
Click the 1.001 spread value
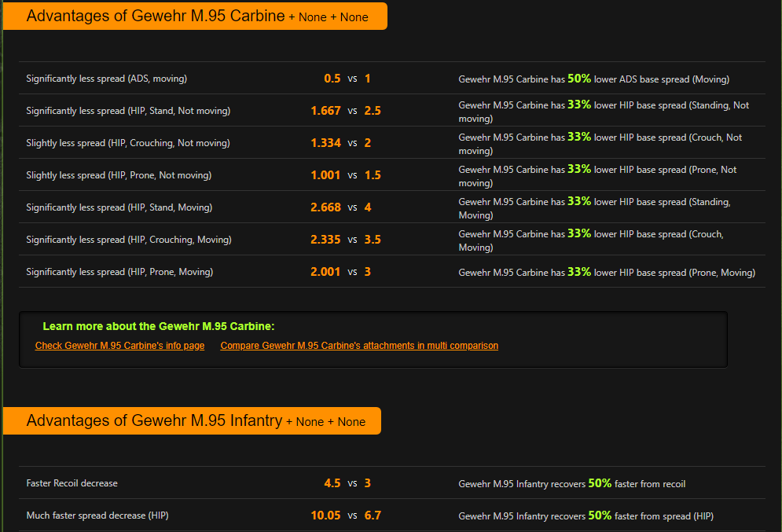pyautogui.click(x=325, y=175)
